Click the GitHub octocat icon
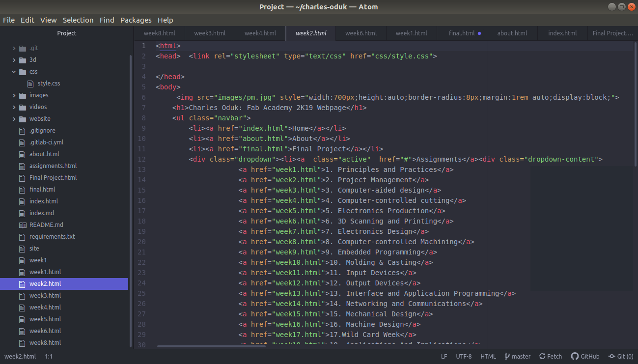This screenshot has height=364, width=638. click(x=575, y=357)
